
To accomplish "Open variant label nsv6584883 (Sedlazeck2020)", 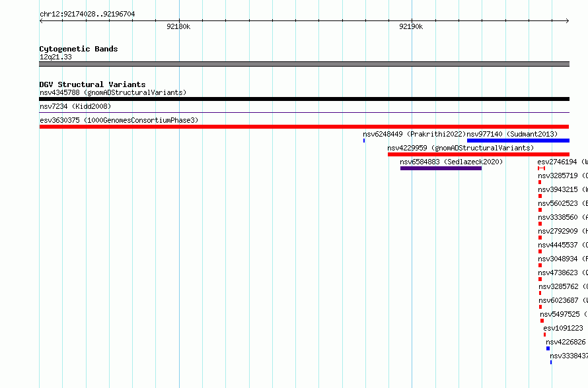I will tap(451, 162).
